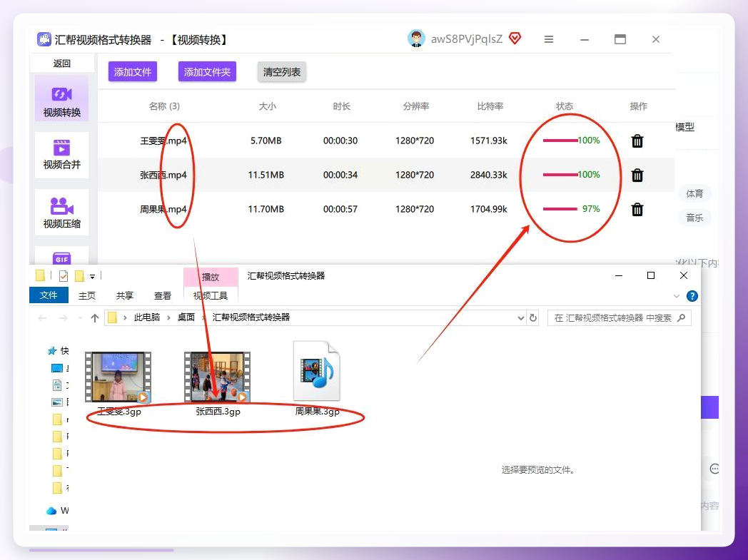
Task: Select the 音乐 tag
Action: 694,218
